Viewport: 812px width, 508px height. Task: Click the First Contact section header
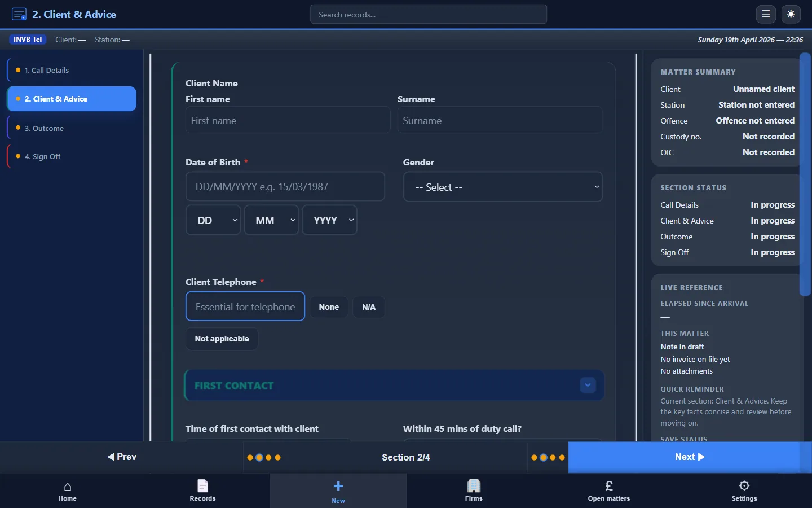pyautogui.click(x=394, y=386)
